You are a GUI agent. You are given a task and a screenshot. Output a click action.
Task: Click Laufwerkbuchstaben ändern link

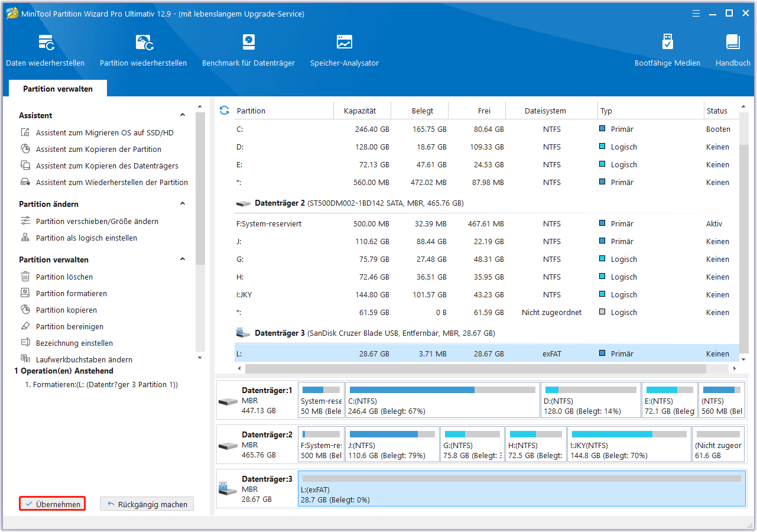click(84, 359)
